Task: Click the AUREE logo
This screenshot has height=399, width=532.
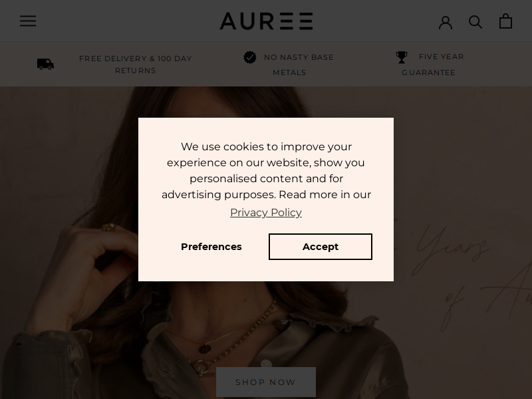Action: (266, 21)
